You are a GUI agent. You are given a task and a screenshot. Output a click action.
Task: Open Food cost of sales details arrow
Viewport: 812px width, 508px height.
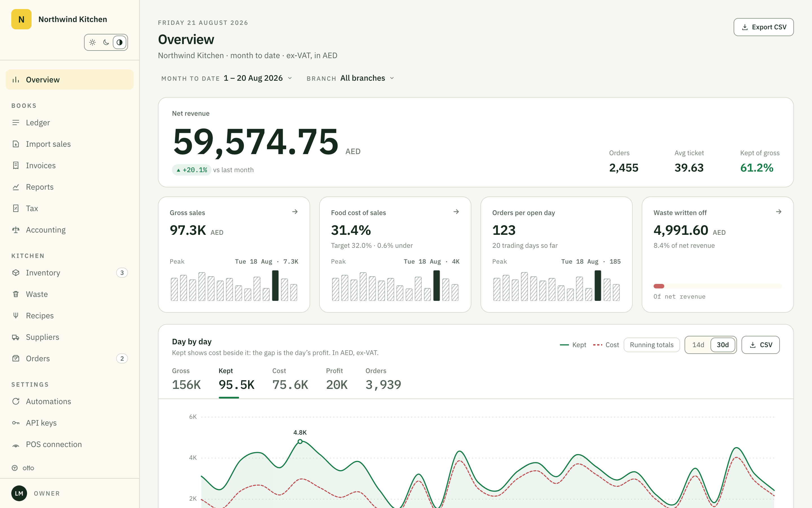(x=456, y=212)
